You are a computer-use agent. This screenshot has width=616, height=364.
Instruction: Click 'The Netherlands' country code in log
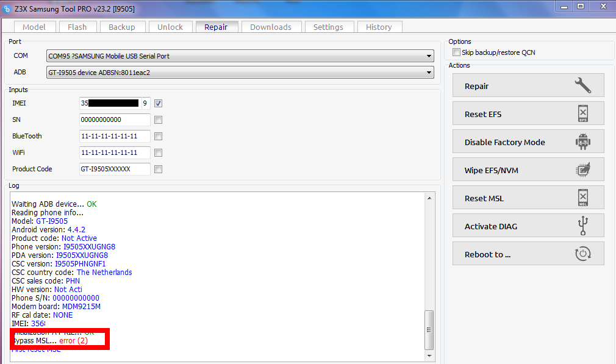pyautogui.click(x=104, y=272)
